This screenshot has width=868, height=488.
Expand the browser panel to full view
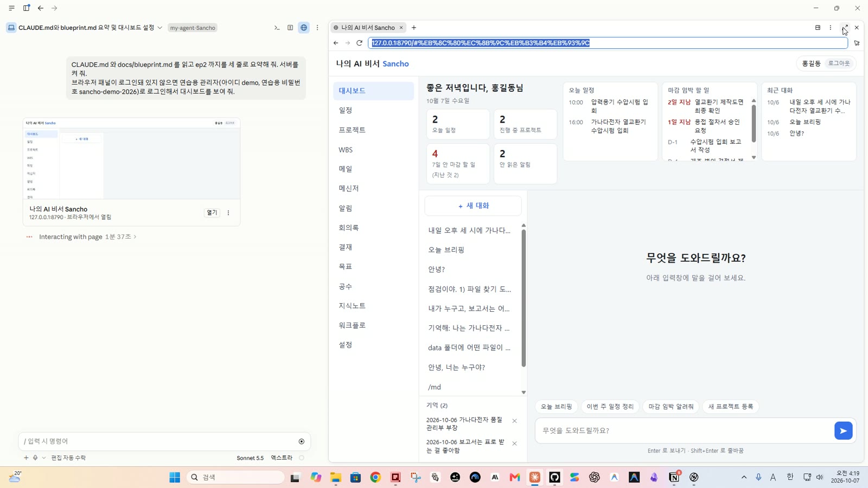click(x=845, y=28)
